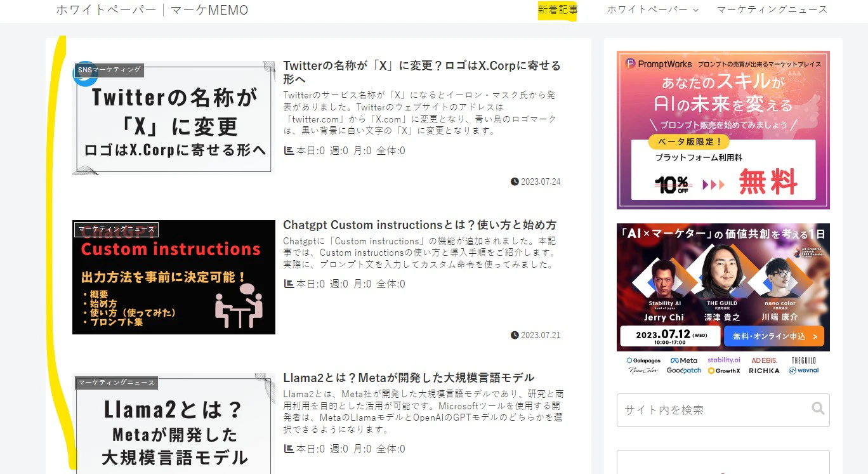Open the AI×マーケター event banner
The width and height of the screenshot is (868, 474).
[x=723, y=299]
